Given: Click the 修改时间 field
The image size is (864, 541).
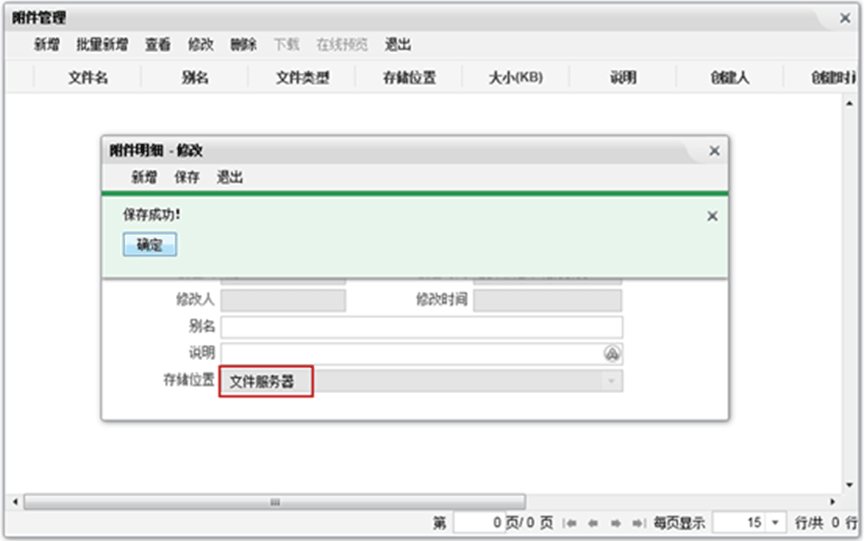Looking at the screenshot, I should (x=548, y=300).
